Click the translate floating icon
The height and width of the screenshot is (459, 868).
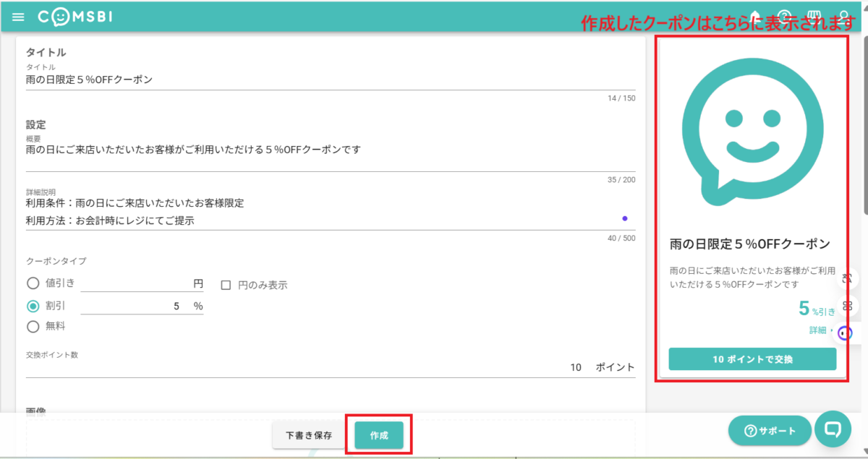[848, 278]
